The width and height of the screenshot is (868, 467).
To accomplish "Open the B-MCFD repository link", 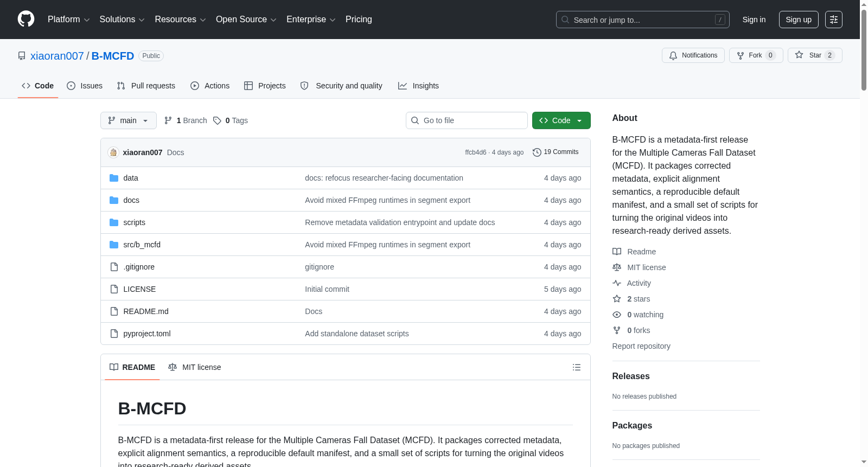I will click(x=113, y=56).
